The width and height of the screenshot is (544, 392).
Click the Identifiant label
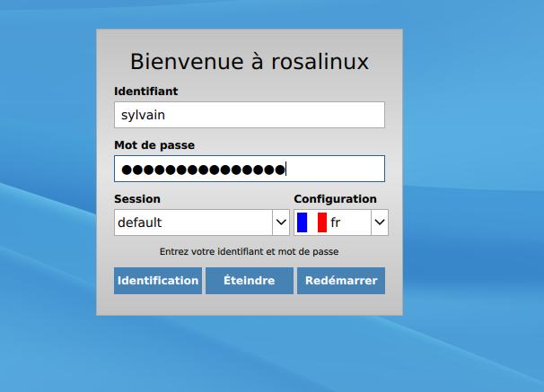pos(145,91)
